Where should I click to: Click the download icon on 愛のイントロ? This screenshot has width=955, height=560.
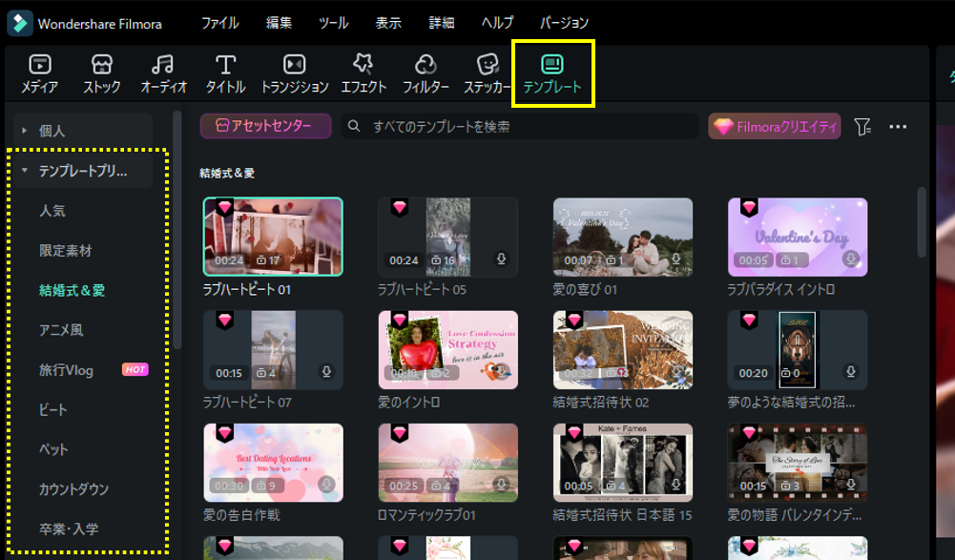pos(500,371)
